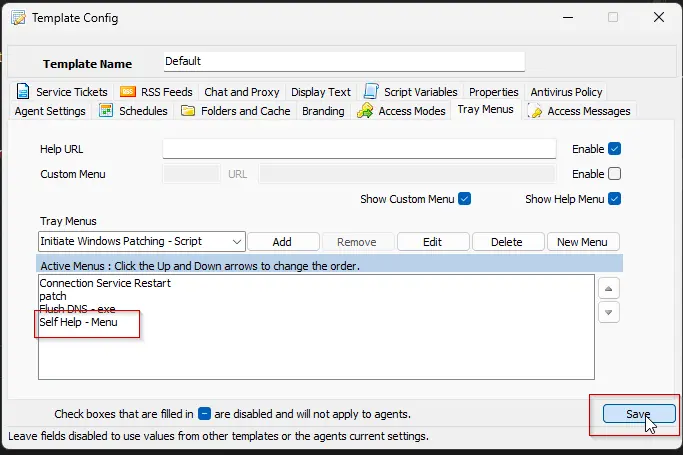Select Flush DNS - exe entry
The height and width of the screenshot is (455, 683).
click(x=77, y=309)
